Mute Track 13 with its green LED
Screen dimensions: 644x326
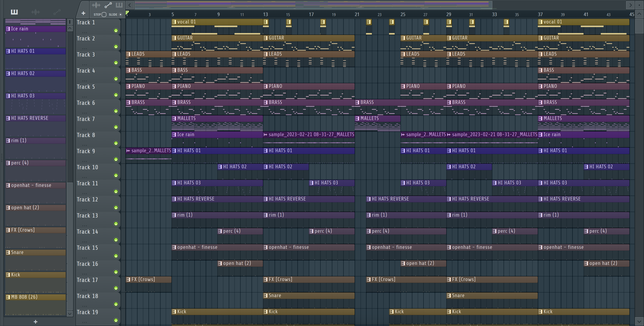point(116,224)
